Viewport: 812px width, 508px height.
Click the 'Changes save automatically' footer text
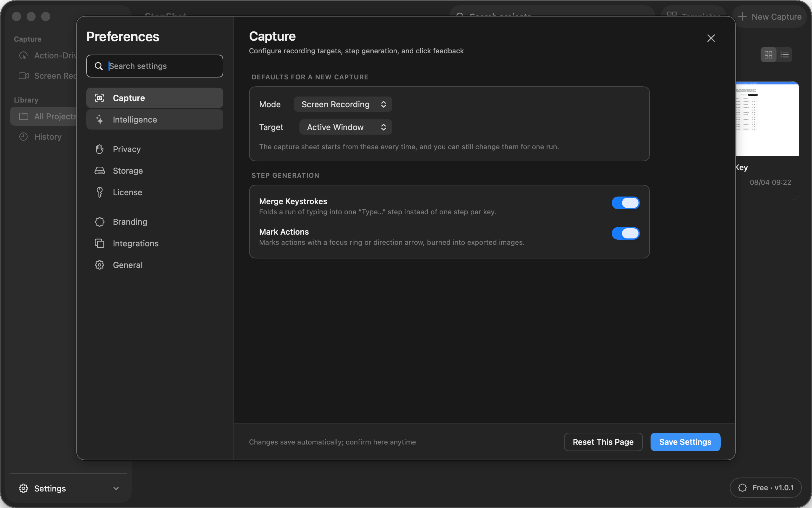332,442
